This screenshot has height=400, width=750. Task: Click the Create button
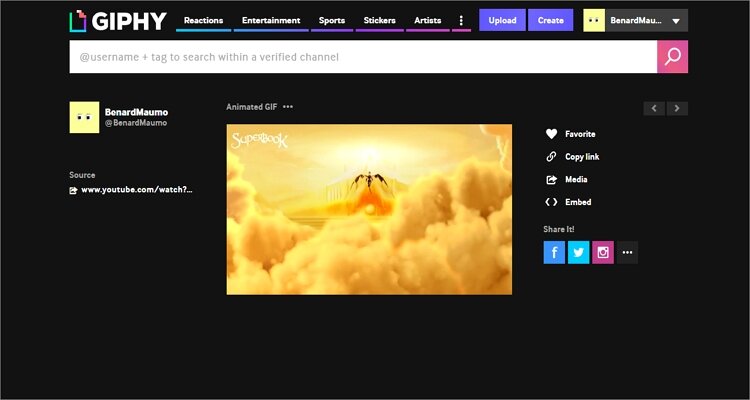(x=551, y=20)
